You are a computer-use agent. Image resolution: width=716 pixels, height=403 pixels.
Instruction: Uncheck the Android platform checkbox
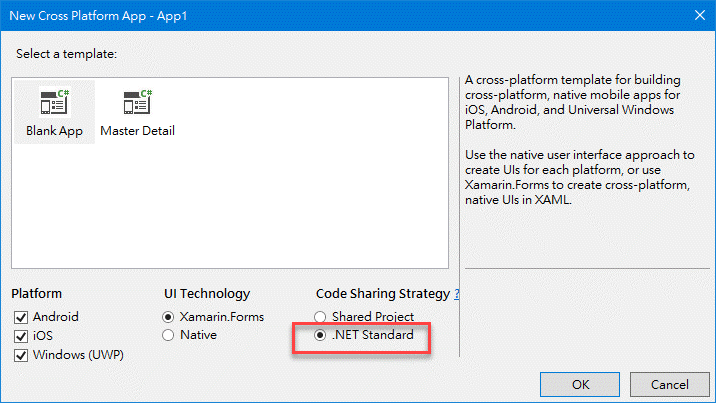coord(21,317)
